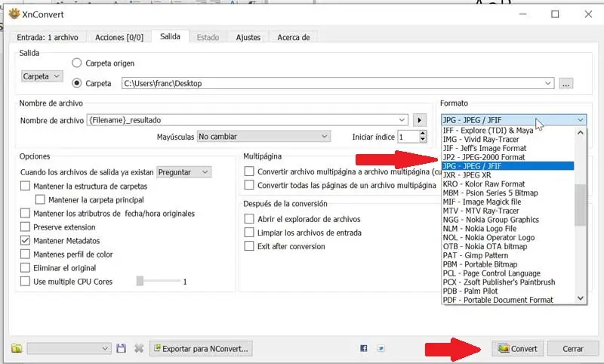This screenshot has width=604, height=364.
Task: Select IMG - Vivid Ray-Tracer format
Action: click(507, 139)
